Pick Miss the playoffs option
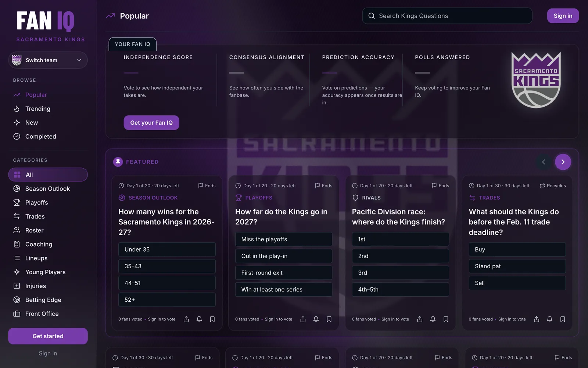Image resolution: width=588 pixels, height=368 pixels. 284,239
